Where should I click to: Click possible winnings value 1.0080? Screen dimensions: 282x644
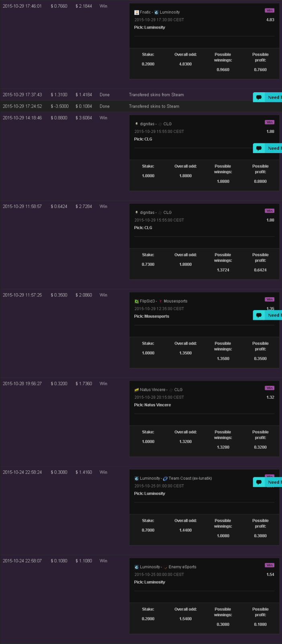pos(223,536)
